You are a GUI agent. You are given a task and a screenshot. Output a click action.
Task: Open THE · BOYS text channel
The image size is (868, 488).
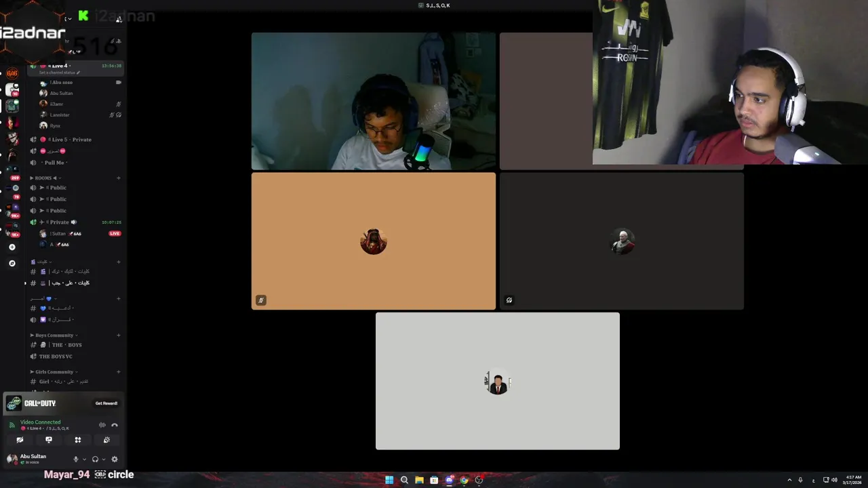(75, 345)
